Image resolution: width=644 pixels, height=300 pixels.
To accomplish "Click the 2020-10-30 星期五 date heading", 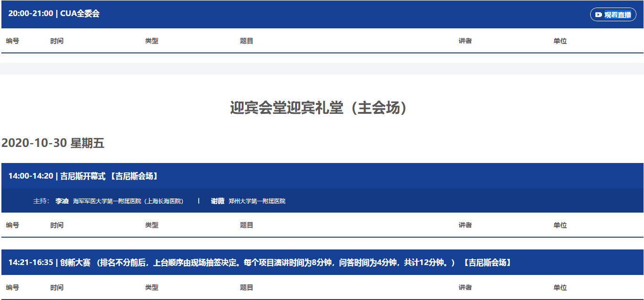I will pyautogui.click(x=53, y=143).
